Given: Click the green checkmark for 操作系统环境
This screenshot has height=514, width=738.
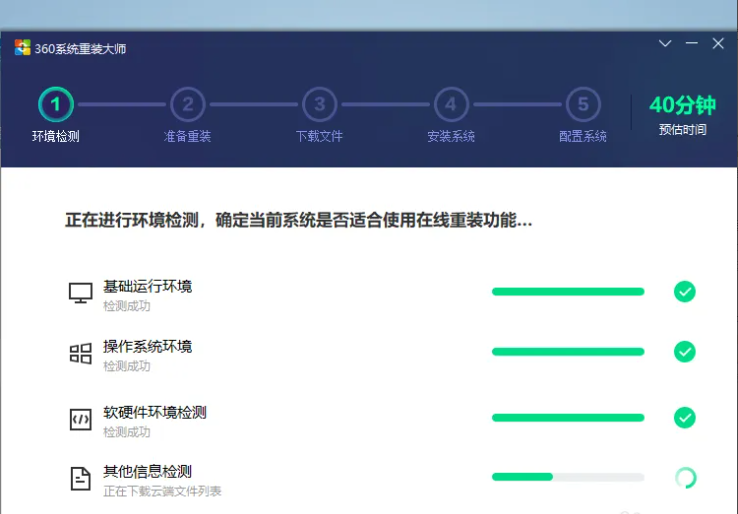Looking at the screenshot, I should (x=684, y=352).
